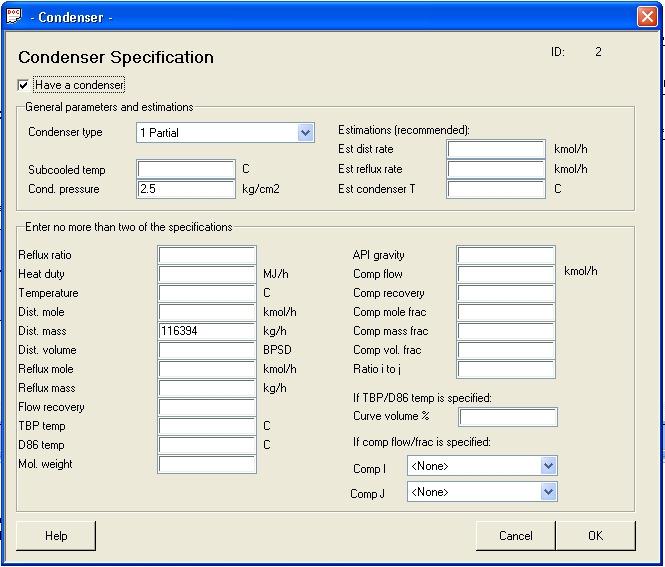Screen dimensions: 665x567
Task: Click the Comp mole frac field
Action: point(506,312)
